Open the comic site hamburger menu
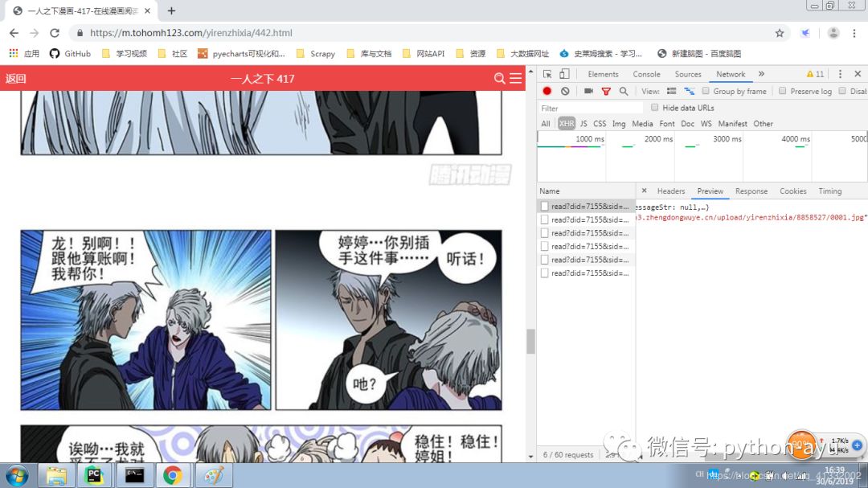868x488 pixels. [515, 79]
